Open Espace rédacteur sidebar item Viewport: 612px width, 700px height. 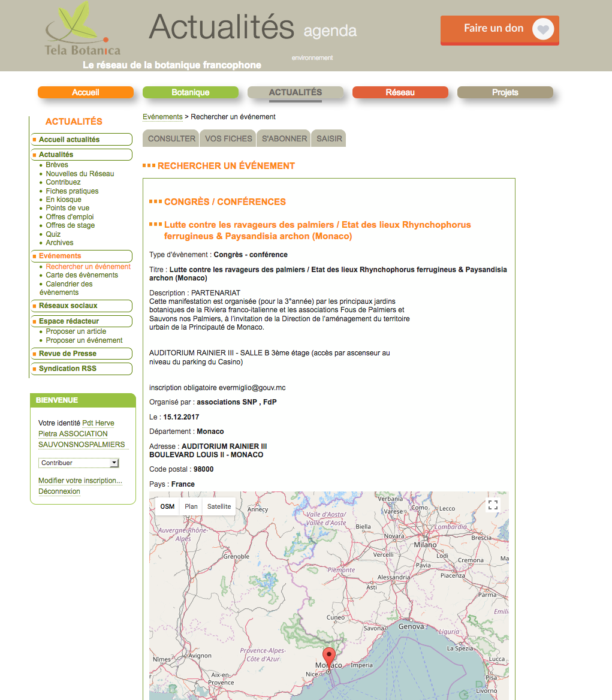(x=82, y=321)
